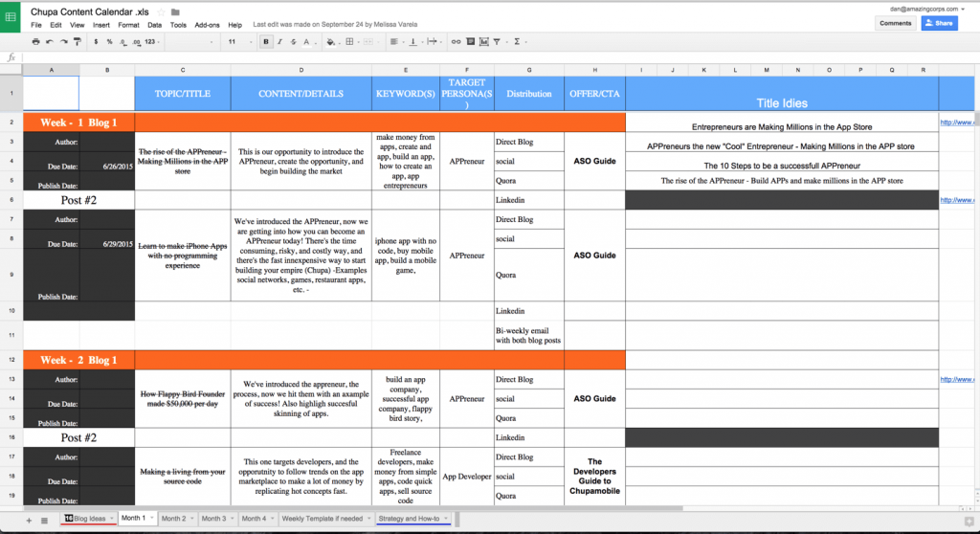Decrease decimal places
This screenshot has width=980, height=534.
click(x=123, y=42)
